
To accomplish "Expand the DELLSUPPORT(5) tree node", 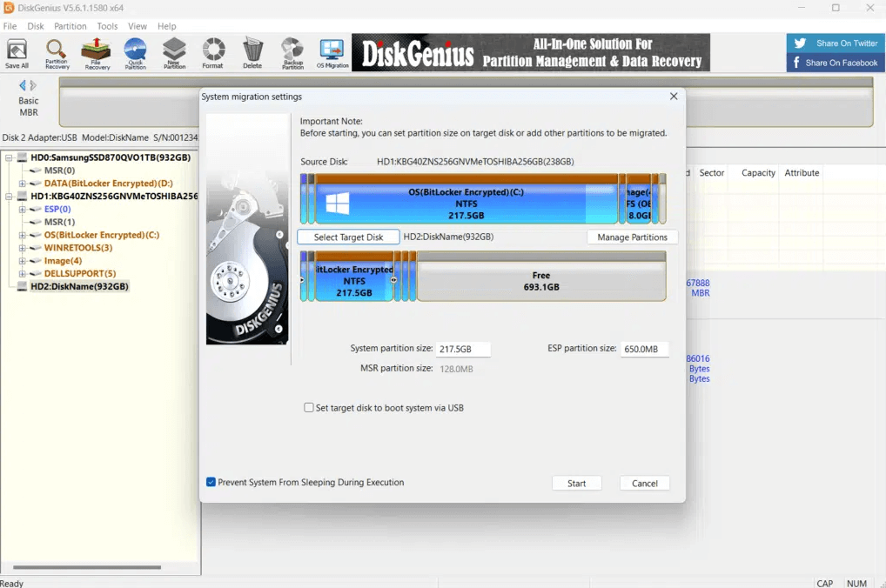I will click(x=23, y=274).
